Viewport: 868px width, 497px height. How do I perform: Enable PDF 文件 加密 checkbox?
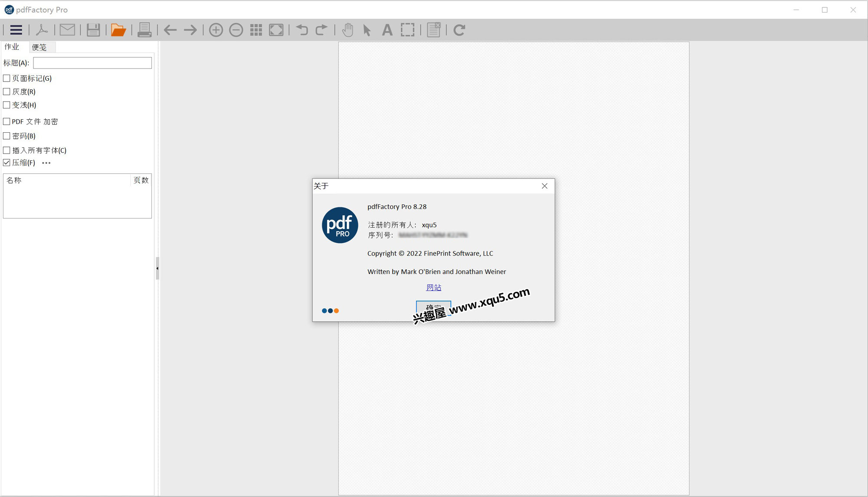pos(7,121)
